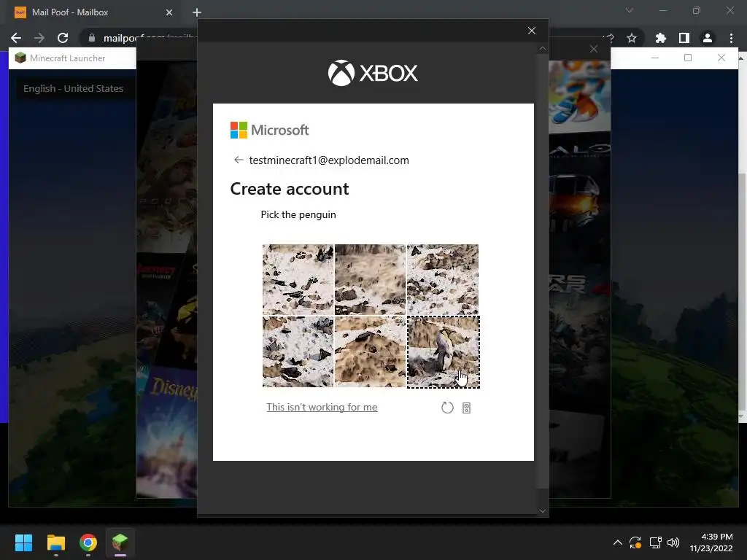Screen dimensions: 747x560
Task: Open network settings tray icon
Action: tap(656, 542)
